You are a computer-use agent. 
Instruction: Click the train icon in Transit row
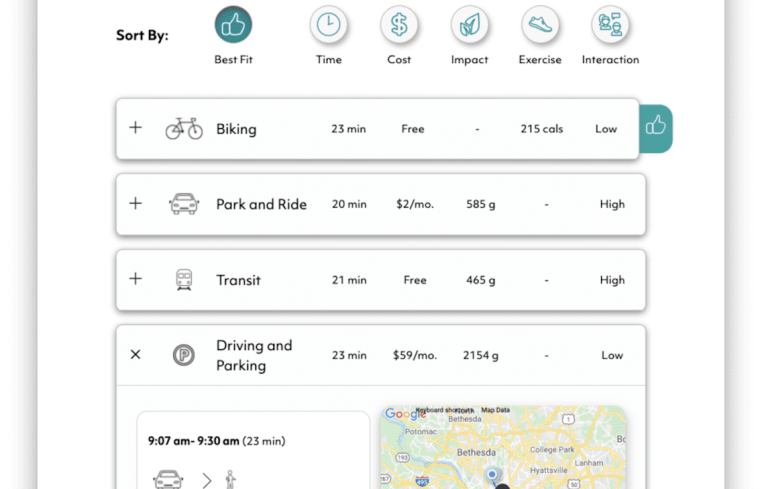(184, 280)
